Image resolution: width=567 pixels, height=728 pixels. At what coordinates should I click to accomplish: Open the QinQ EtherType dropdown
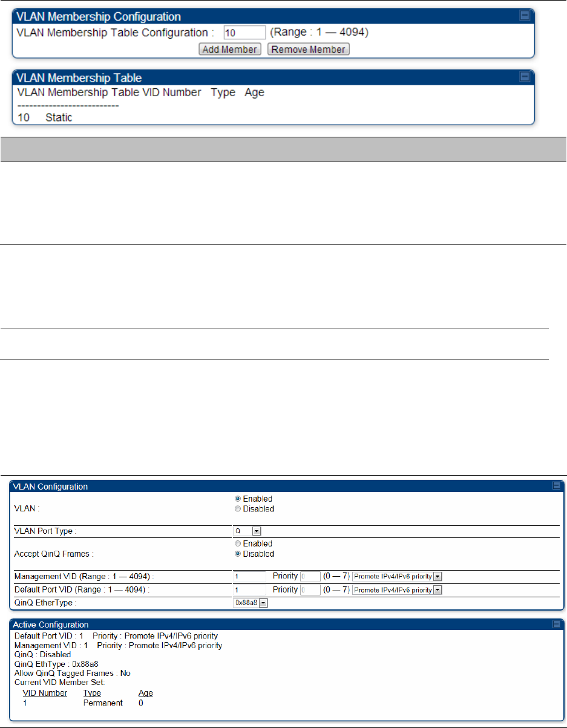[x=251, y=603]
